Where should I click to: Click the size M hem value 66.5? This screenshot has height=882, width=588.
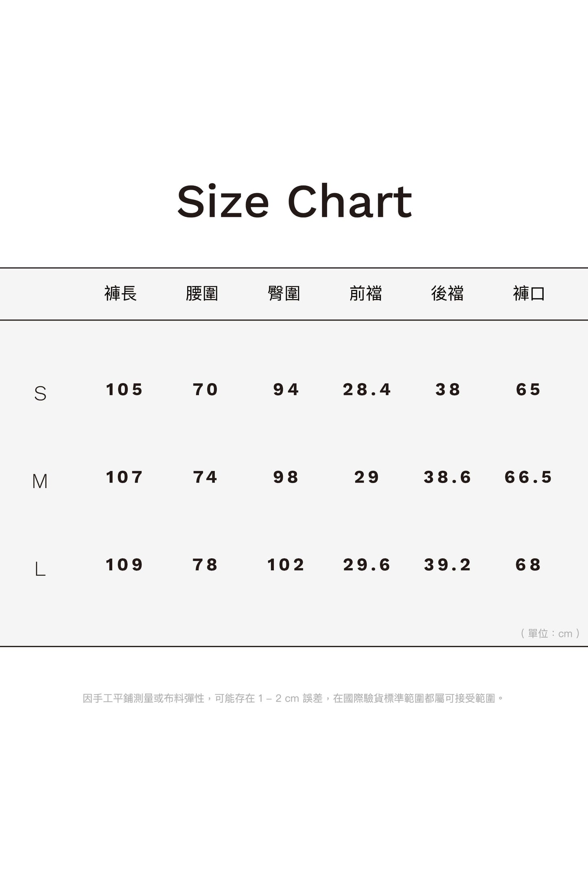point(528,477)
